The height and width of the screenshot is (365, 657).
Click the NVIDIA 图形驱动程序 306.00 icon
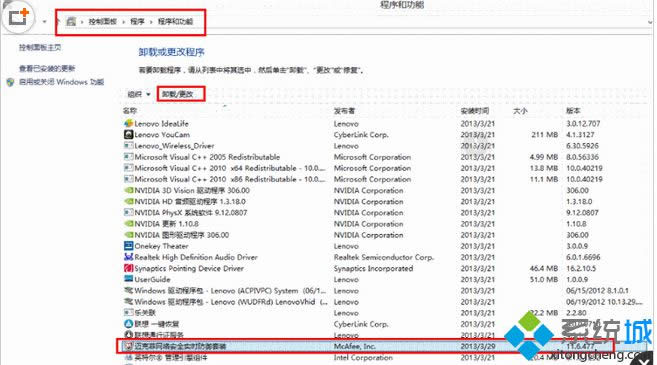[x=129, y=235]
